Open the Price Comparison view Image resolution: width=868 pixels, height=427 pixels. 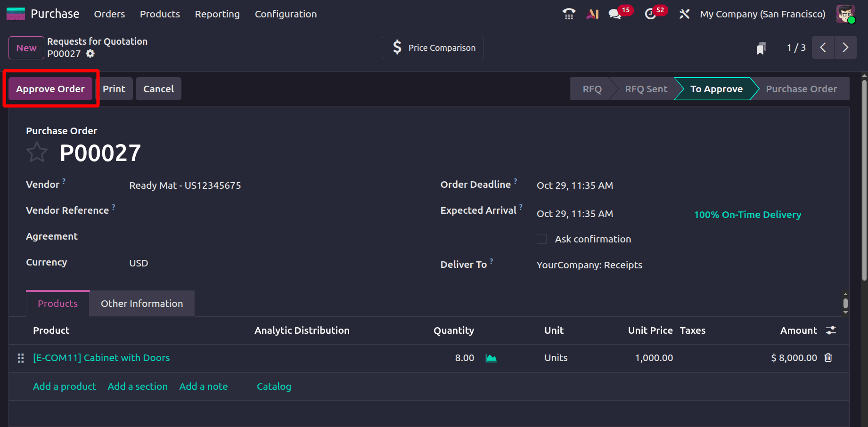coord(432,48)
